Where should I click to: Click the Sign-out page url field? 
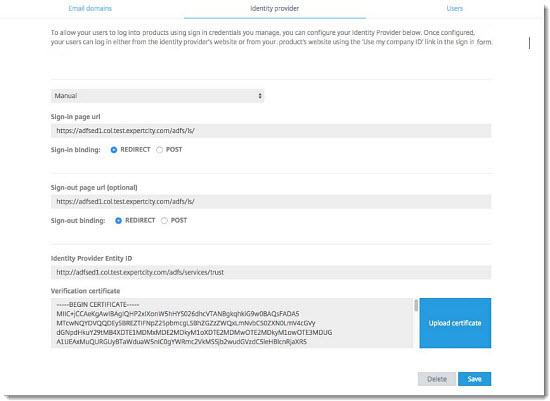click(x=271, y=202)
